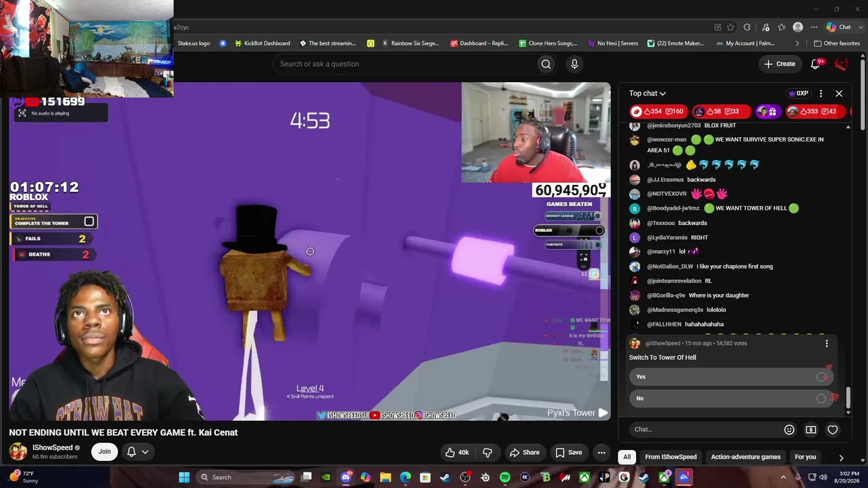
Task: Open Edge settings and more menu
Action: (x=814, y=27)
